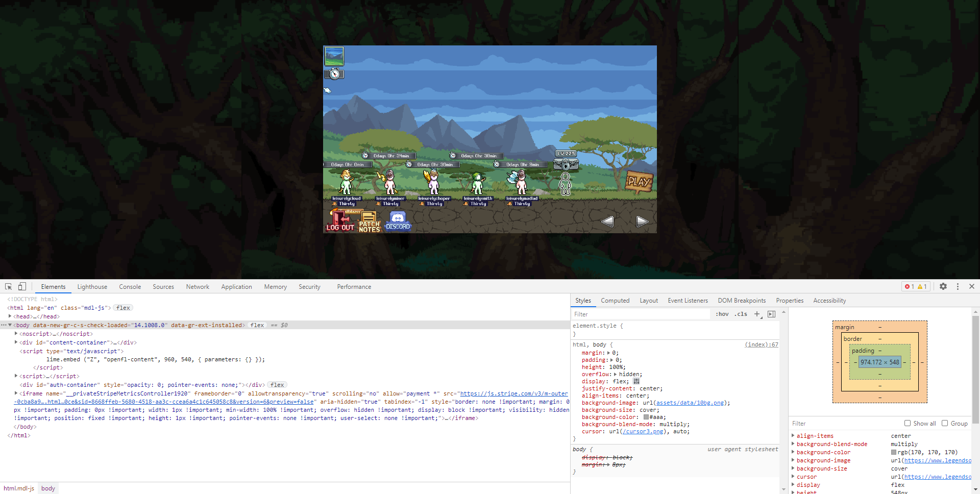Screen dimensions: 980x494
Task: Switch to the Computed styles tab
Action: pos(615,301)
